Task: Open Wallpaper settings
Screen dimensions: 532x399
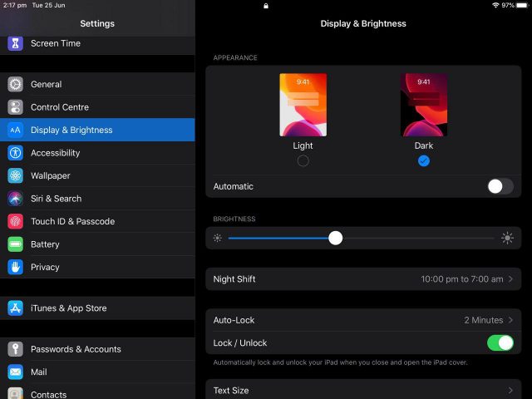Action: [x=97, y=175]
